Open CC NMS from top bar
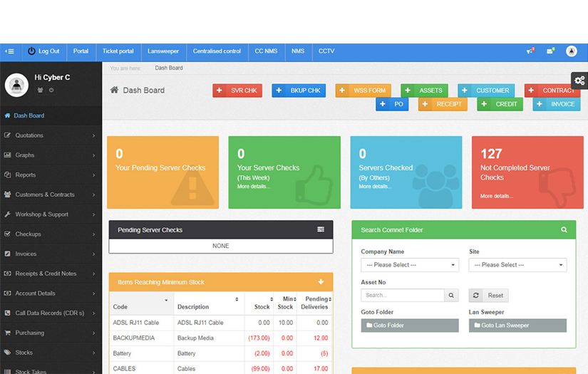588x374 pixels. click(x=267, y=51)
